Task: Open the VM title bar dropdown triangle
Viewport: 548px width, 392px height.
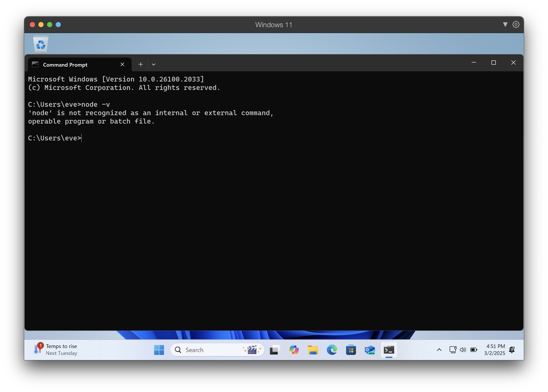Action: click(505, 25)
